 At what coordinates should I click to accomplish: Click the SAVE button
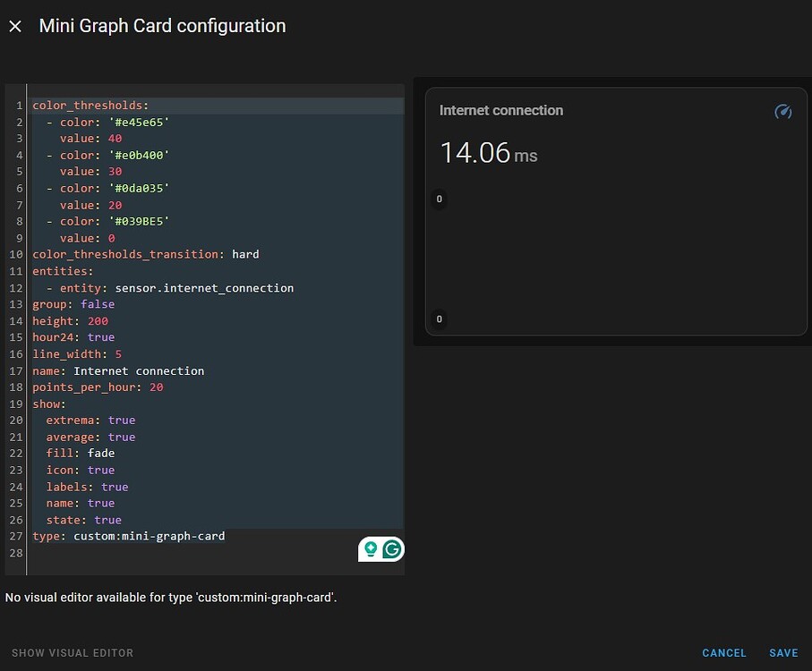(x=783, y=653)
